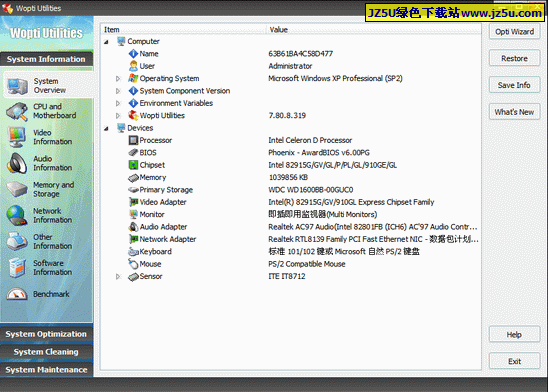Screen dimensions: 548x392
Task: Click the User row person icon
Action: (x=133, y=66)
